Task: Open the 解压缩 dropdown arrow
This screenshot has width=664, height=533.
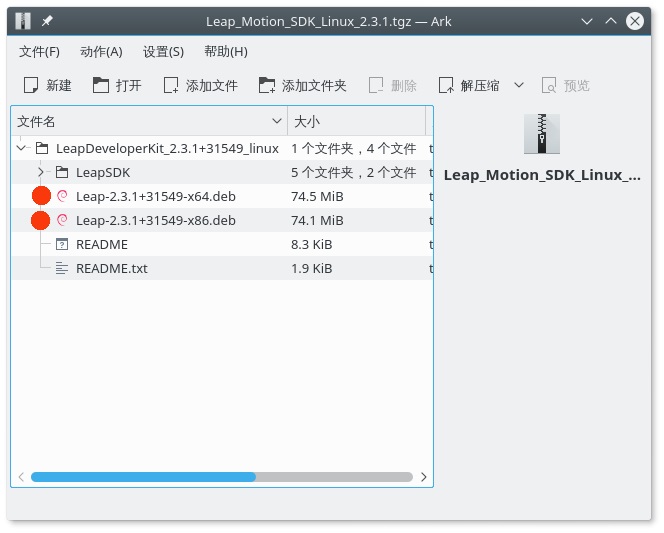Action: click(519, 86)
